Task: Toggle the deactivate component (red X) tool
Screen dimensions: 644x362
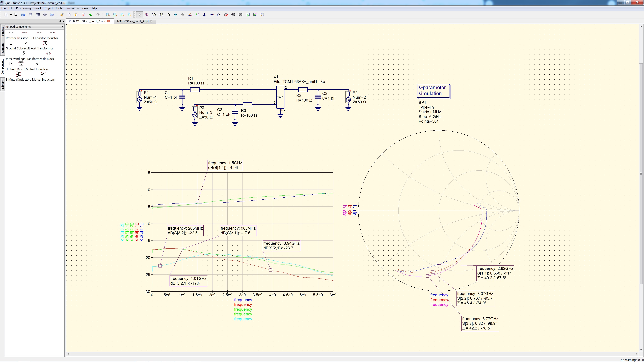Action: click(147, 15)
